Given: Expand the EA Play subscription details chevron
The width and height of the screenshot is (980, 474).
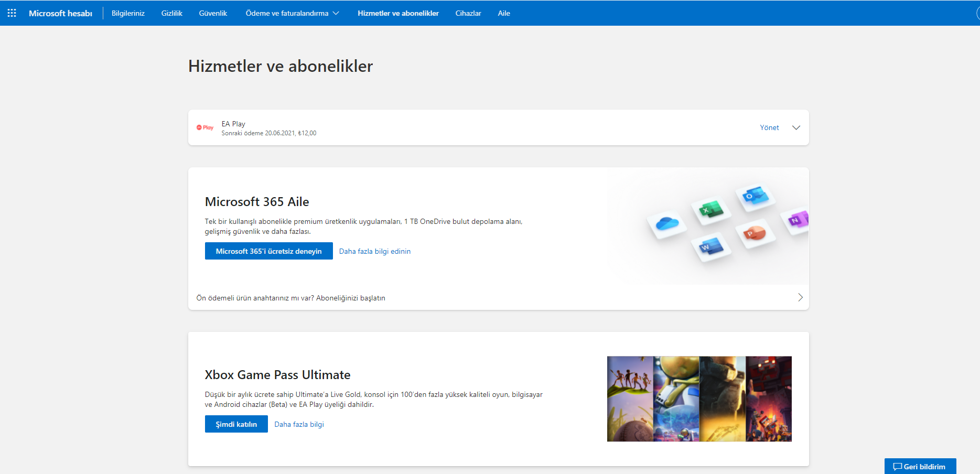Looking at the screenshot, I should [x=796, y=127].
